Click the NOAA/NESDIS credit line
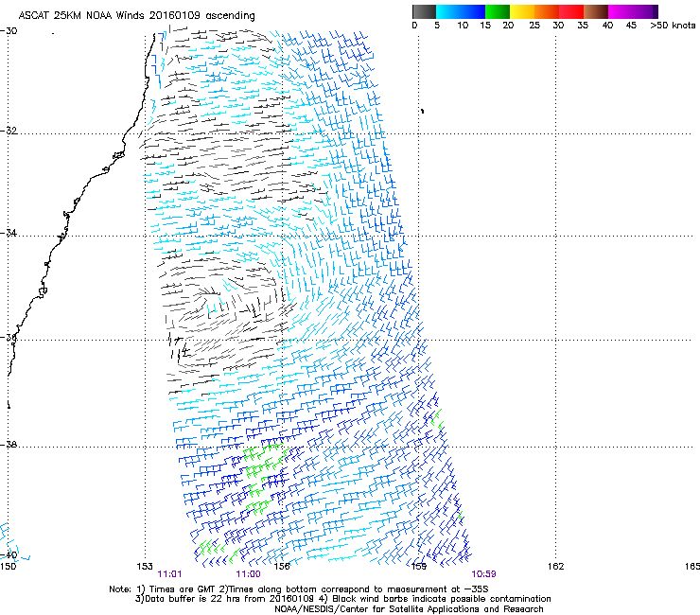700x615 pixels. 409,609
